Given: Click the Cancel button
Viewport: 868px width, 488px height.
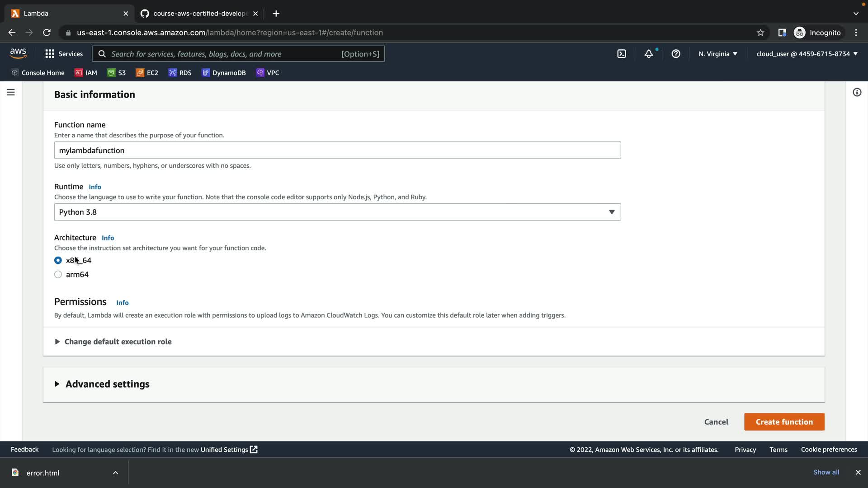Looking at the screenshot, I should coord(716,422).
